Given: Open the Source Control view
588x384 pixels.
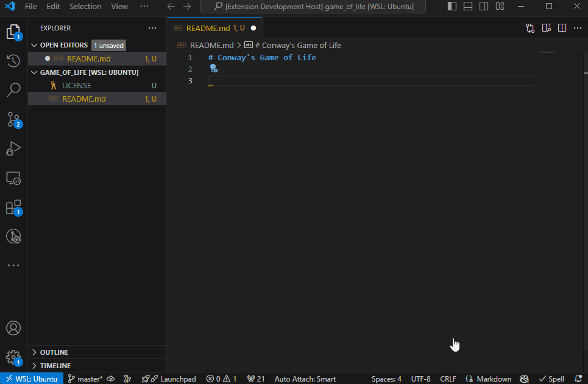Looking at the screenshot, I should point(13,119).
